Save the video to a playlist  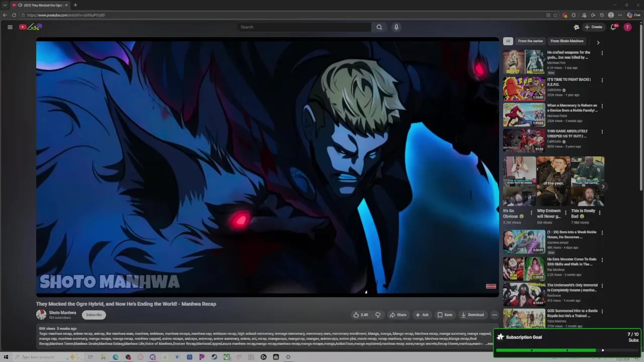pyautogui.click(x=445, y=315)
